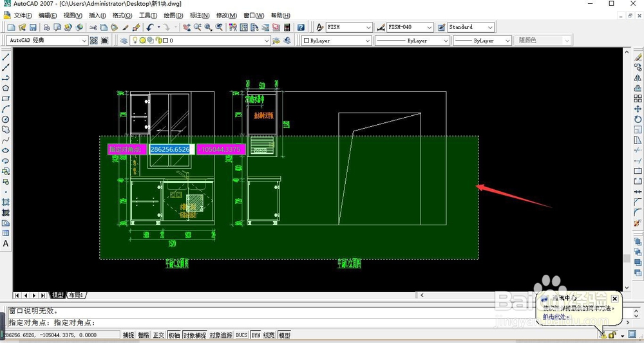Screen dimensions: 644x343
Task: Select the Move modify tool
Action: pos(638,109)
